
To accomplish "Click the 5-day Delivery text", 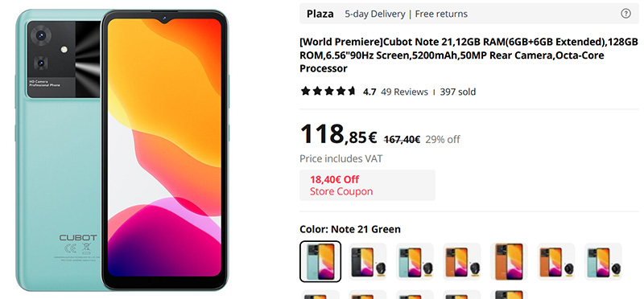I will click(374, 14).
